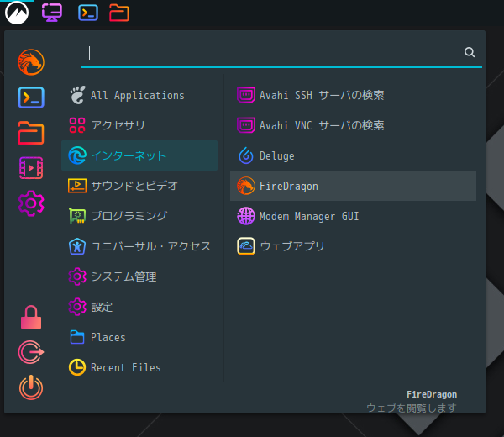Click the power off icon
Image resolution: width=504 pixels, height=437 pixels.
(x=31, y=387)
